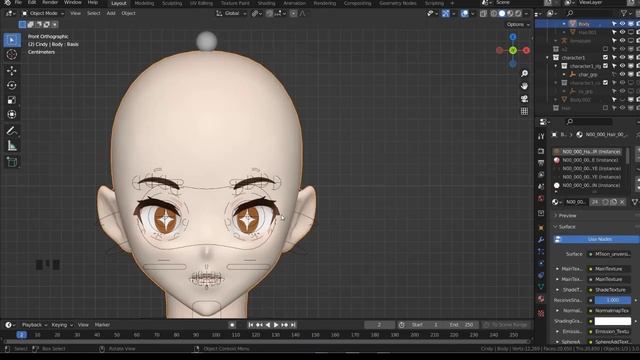Adjust the ReceiveShadow 1.000 slider
The width and height of the screenshot is (640, 360).
[613, 300]
